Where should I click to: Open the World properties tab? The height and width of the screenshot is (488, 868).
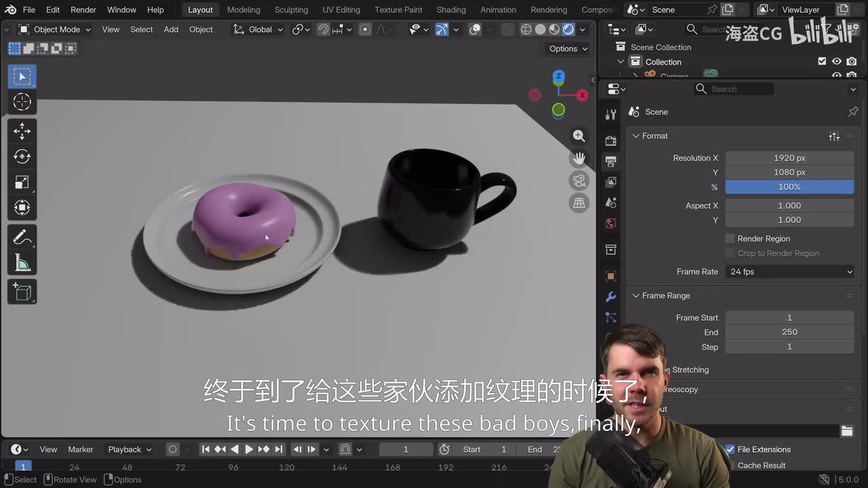coord(611,223)
